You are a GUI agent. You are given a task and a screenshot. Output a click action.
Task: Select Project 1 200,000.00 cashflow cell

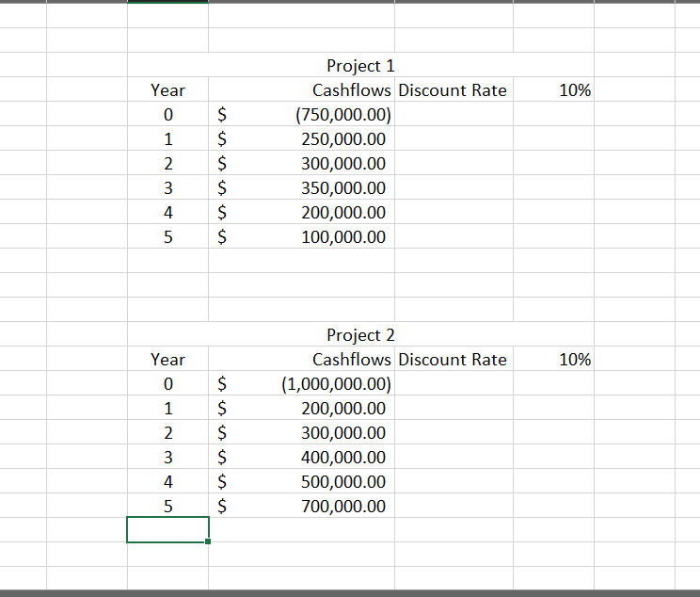[x=301, y=212]
